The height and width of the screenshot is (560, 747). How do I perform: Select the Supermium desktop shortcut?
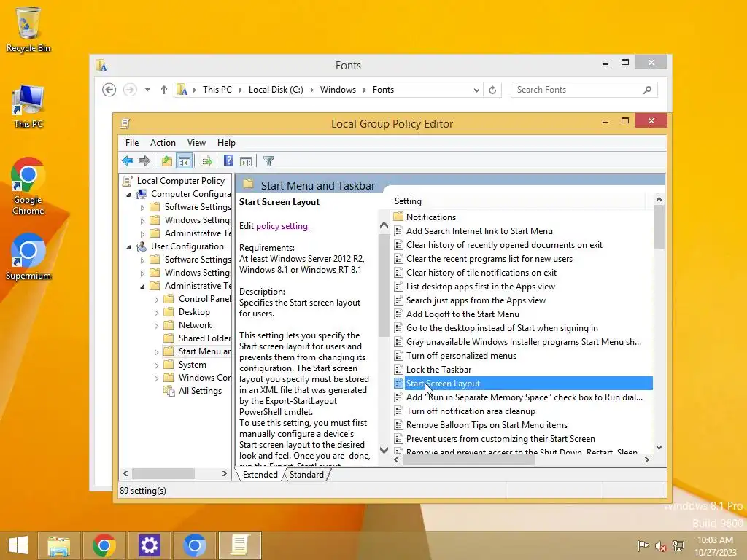pyautogui.click(x=28, y=257)
